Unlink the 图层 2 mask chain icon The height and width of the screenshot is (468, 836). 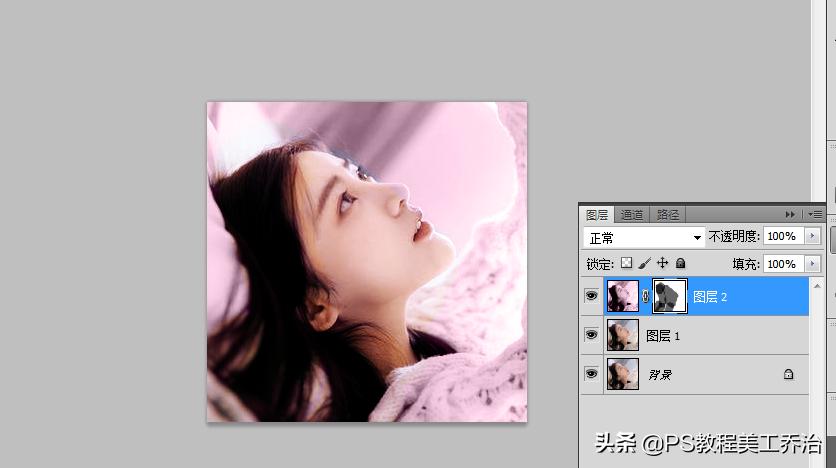click(646, 296)
